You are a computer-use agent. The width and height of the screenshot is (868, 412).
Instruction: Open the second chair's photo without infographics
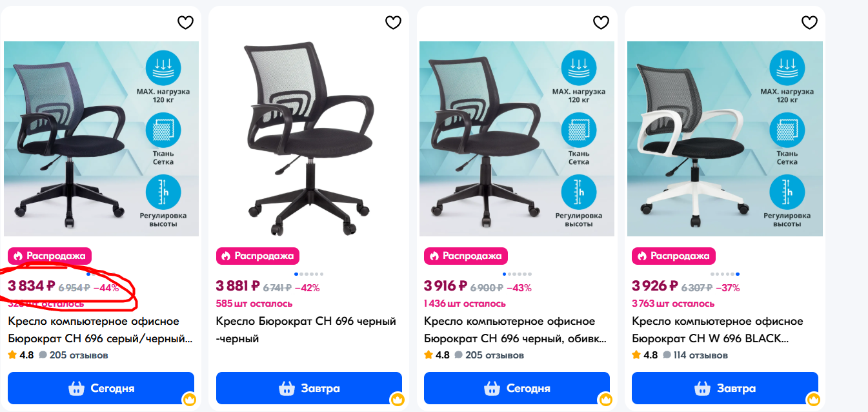[309, 139]
